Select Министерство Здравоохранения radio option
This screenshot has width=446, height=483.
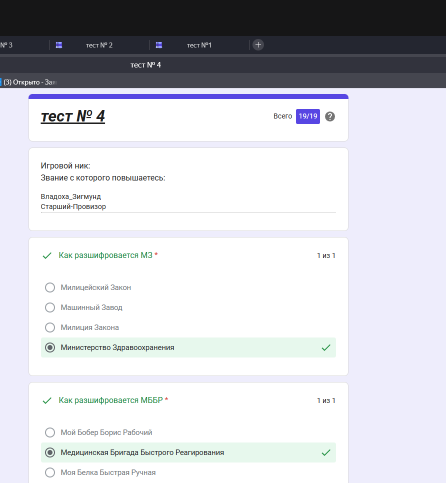pos(50,348)
